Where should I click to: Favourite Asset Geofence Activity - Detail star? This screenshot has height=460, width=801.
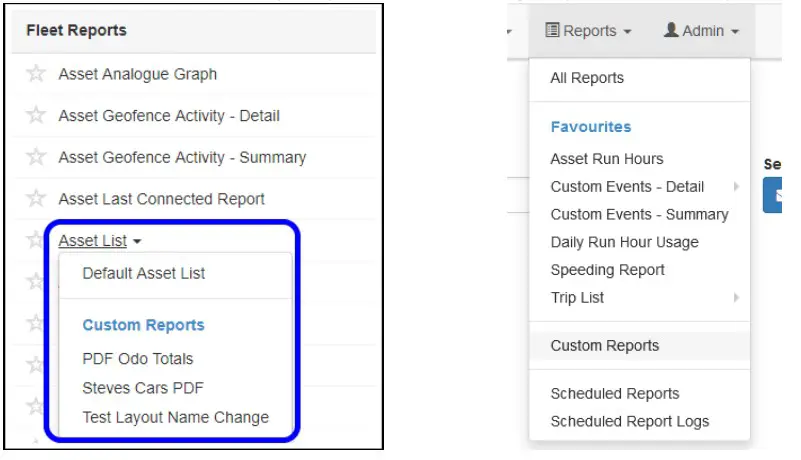pyautogui.click(x=36, y=116)
